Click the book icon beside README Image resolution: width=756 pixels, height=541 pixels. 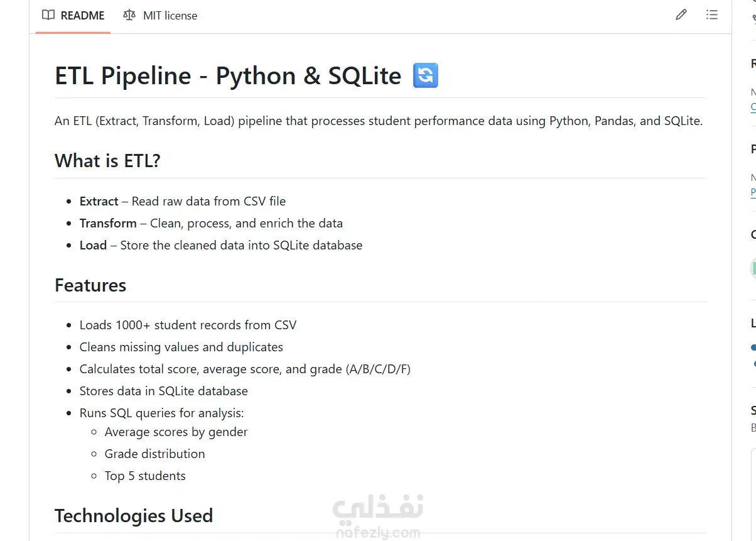[48, 15]
